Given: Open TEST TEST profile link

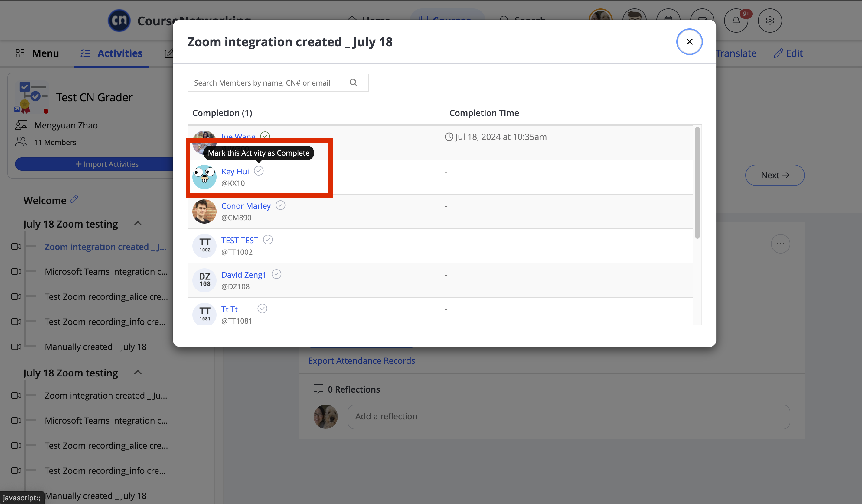Looking at the screenshot, I should (240, 241).
